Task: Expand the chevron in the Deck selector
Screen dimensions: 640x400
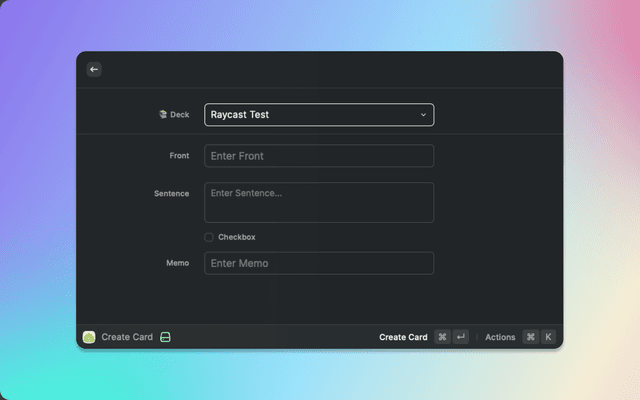Action: (423, 115)
